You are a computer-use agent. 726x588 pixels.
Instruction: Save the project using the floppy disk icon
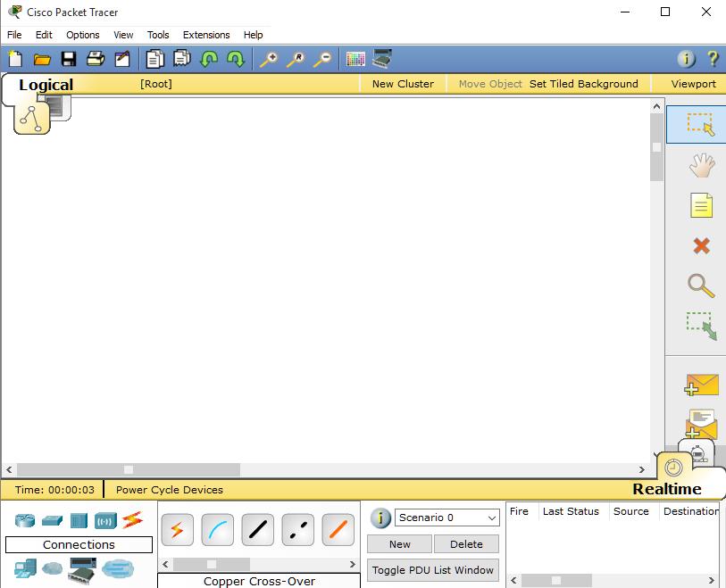(69, 59)
